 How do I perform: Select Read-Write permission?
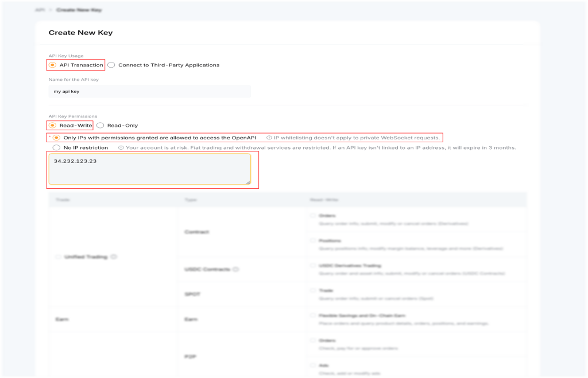click(x=52, y=125)
